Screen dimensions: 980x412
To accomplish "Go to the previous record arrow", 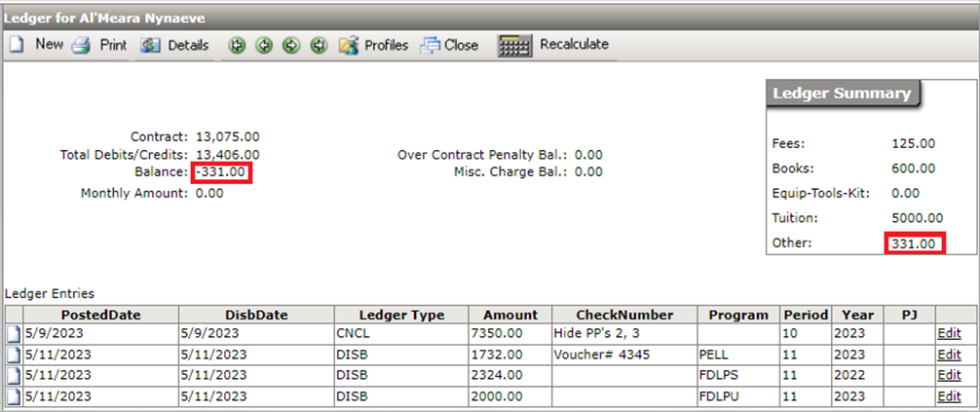I will [263, 46].
